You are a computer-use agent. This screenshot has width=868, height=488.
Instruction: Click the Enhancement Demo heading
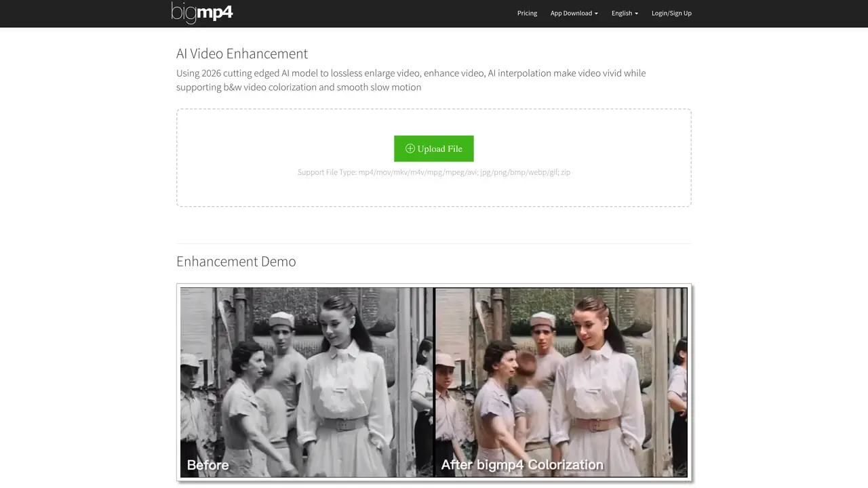(x=236, y=262)
